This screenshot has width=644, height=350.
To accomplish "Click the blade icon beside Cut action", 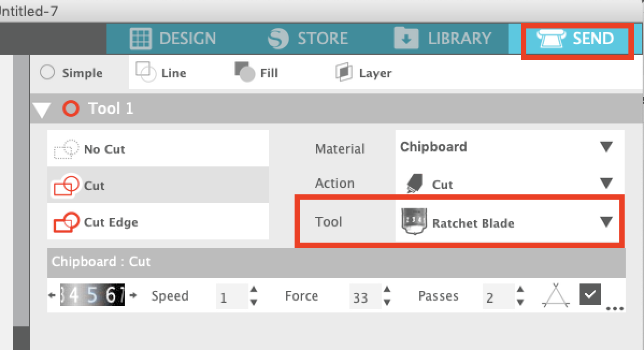I will [x=413, y=183].
